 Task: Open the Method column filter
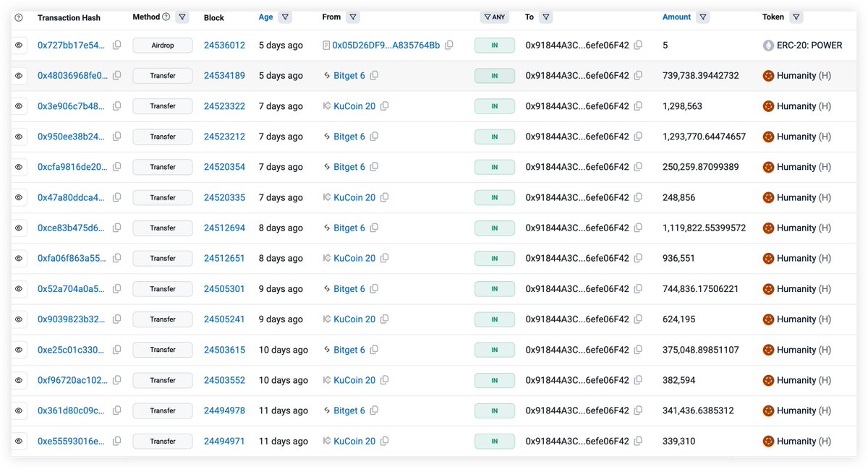pyautogui.click(x=182, y=17)
